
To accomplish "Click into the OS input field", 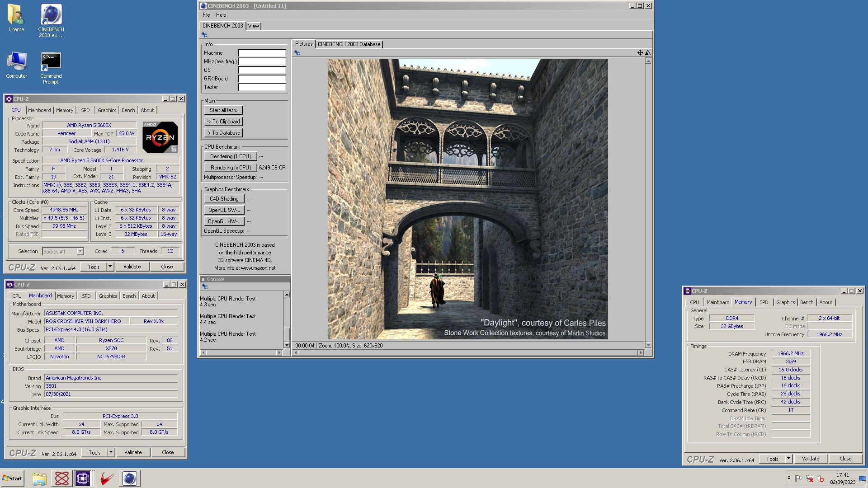I will 262,70.
